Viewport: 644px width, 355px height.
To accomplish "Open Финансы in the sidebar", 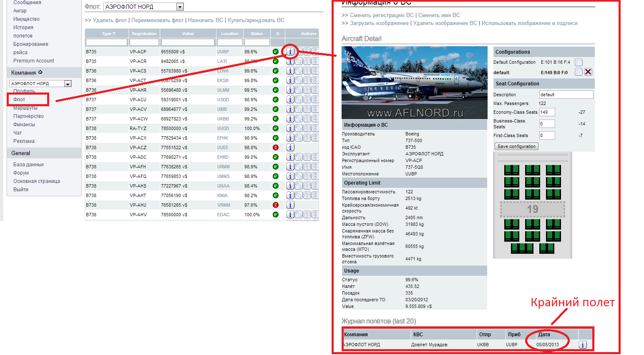I will click(x=24, y=125).
